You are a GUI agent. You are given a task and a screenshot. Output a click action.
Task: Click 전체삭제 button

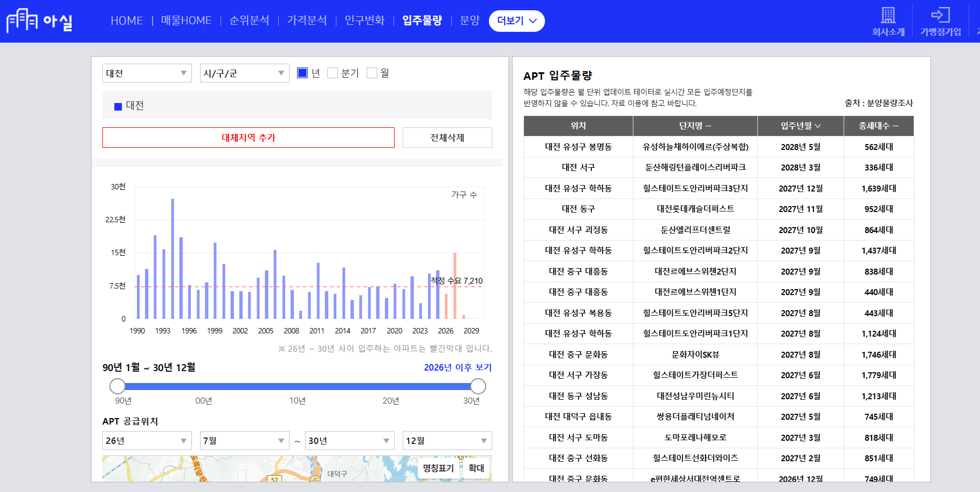(x=447, y=138)
